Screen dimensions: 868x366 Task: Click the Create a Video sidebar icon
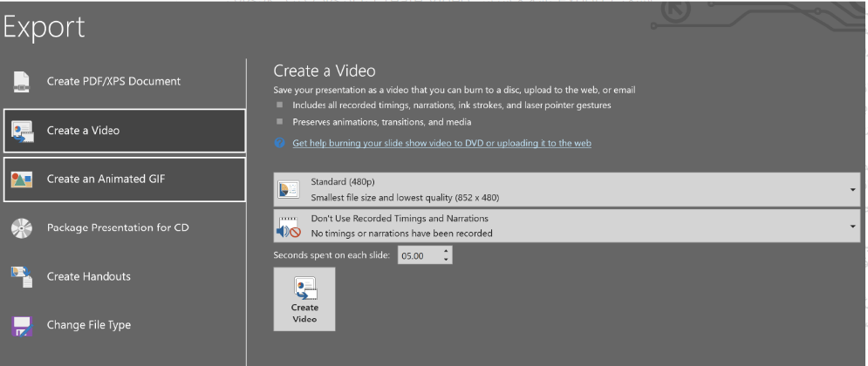tap(22, 131)
